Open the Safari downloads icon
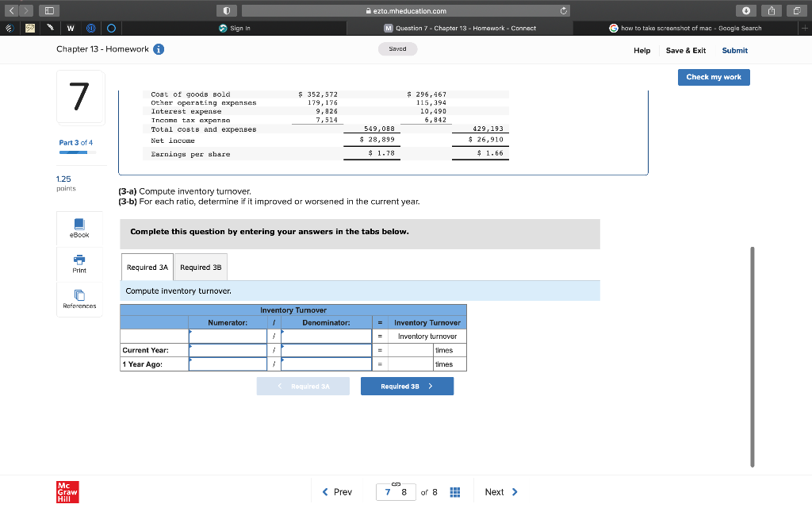This screenshot has height=508, width=812. pyautogui.click(x=745, y=10)
